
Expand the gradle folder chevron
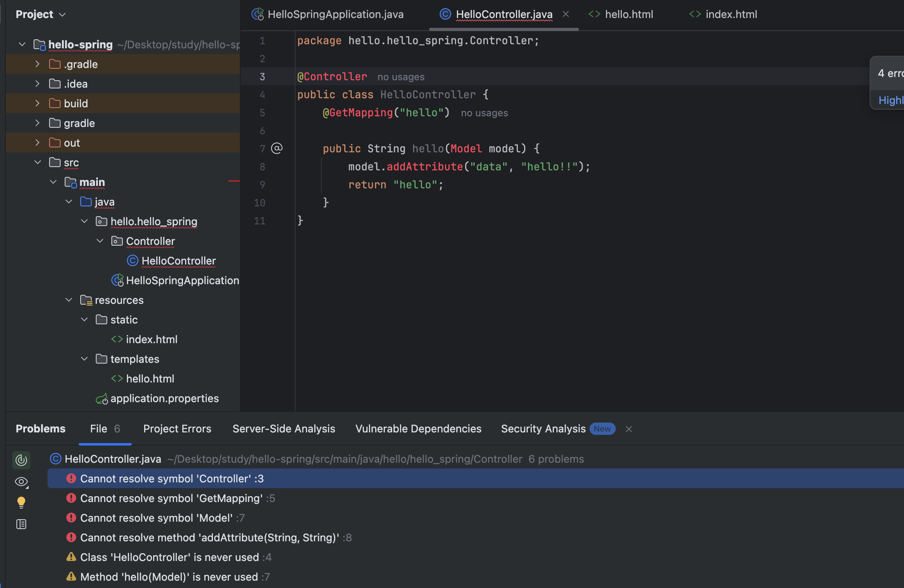[37, 123]
